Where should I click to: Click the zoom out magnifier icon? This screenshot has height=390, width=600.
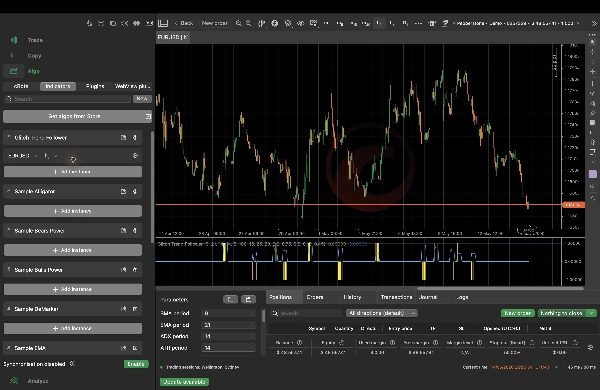[249, 23]
